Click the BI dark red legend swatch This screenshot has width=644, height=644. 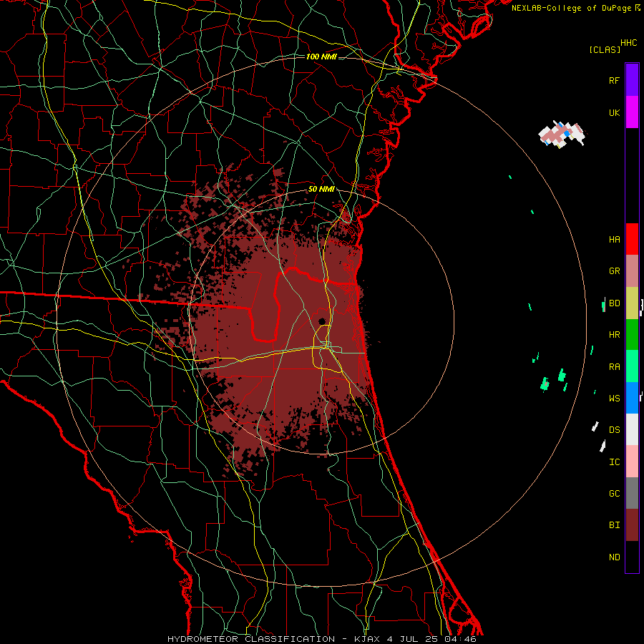(632, 525)
